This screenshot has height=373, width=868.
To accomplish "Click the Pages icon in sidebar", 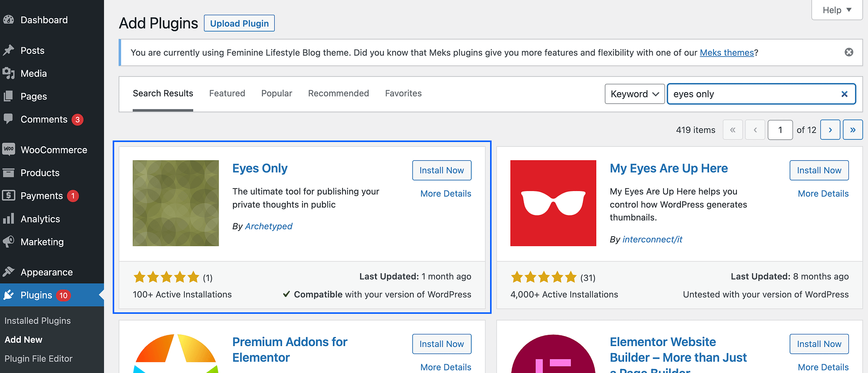I will click(9, 96).
